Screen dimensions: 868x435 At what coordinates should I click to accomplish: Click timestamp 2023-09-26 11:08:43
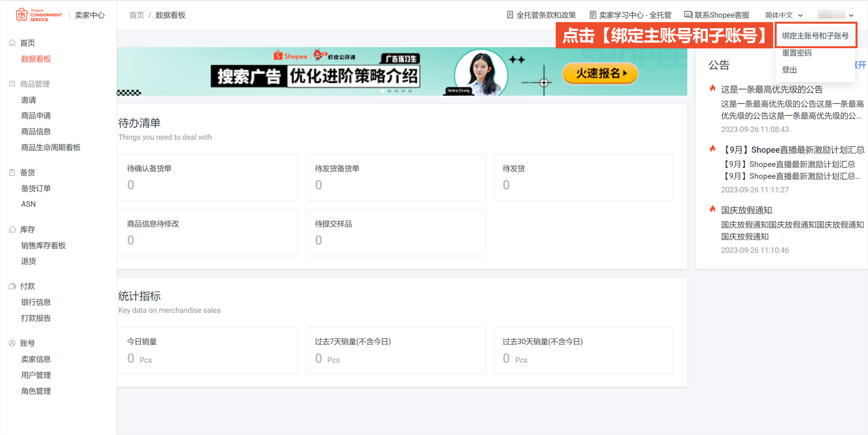click(x=755, y=129)
